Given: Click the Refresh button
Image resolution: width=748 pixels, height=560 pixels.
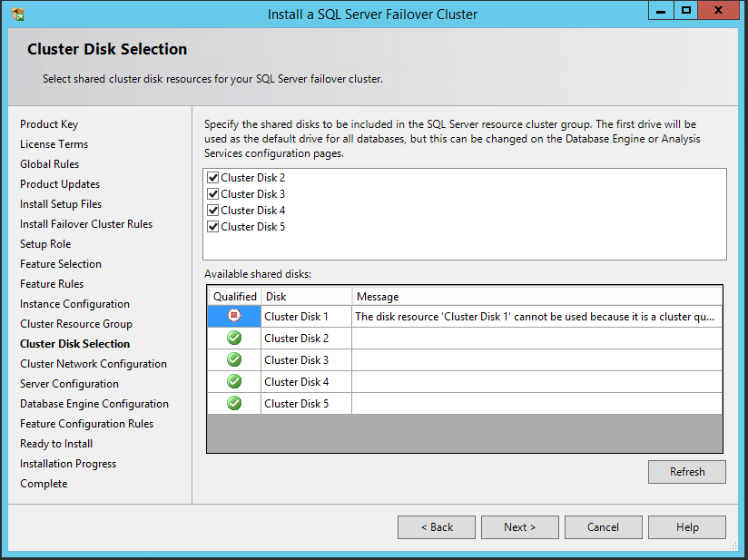Looking at the screenshot, I should (687, 472).
